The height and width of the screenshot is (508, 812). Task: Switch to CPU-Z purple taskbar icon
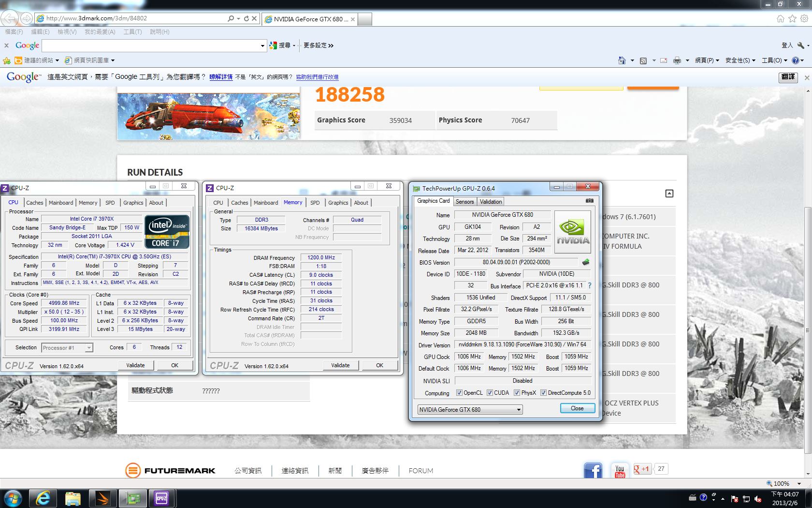(x=161, y=498)
